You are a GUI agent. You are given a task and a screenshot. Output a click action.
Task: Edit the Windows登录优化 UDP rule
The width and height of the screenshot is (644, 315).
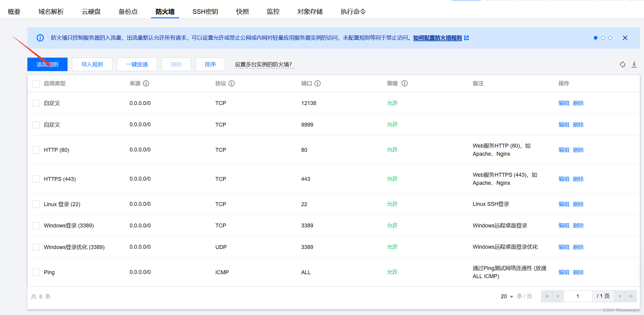(x=564, y=247)
